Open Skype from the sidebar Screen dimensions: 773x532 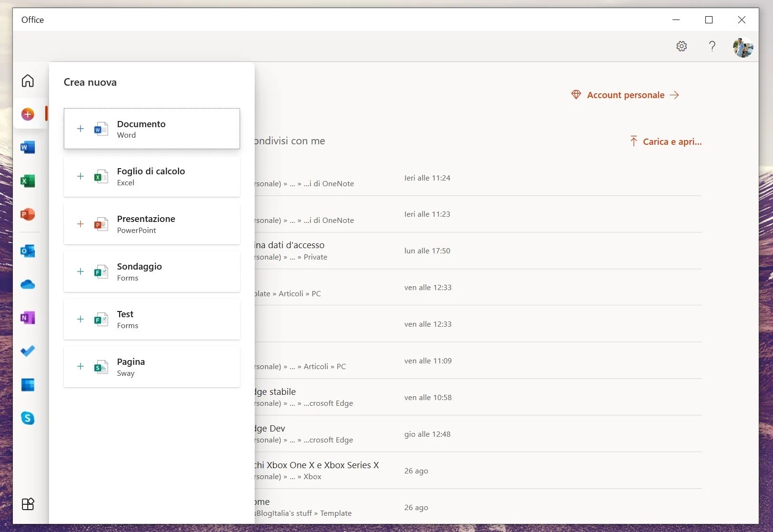(27, 418)
